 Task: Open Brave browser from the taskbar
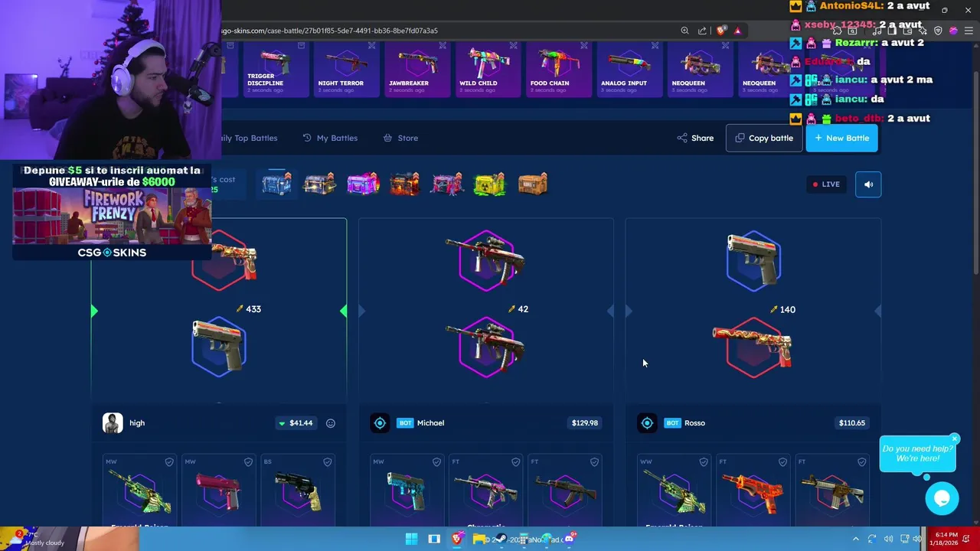[x=457, y=539]
